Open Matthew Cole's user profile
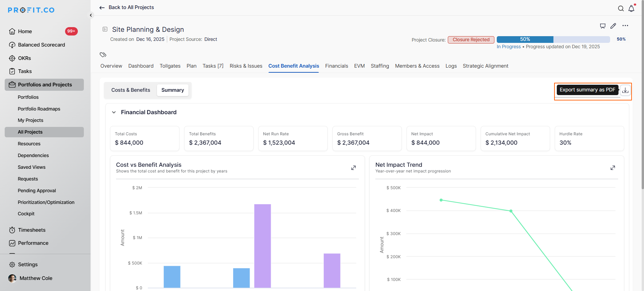644x291 pixels. click(36, 278)
